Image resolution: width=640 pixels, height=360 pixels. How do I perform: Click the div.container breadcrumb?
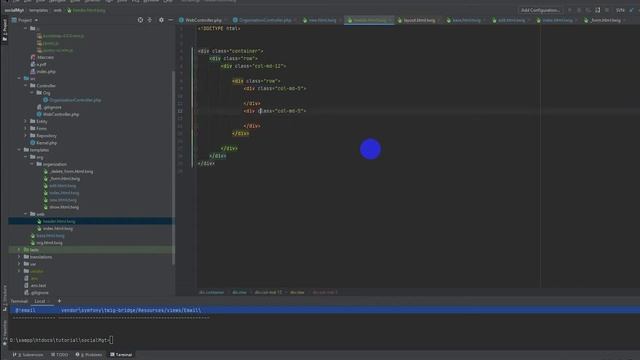[211, 292]
